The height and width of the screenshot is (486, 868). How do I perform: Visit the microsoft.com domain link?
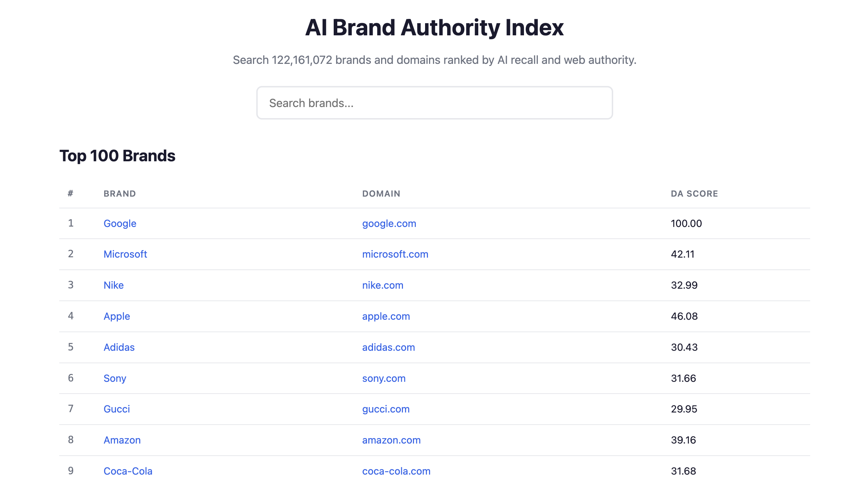[x=395, y=254]
